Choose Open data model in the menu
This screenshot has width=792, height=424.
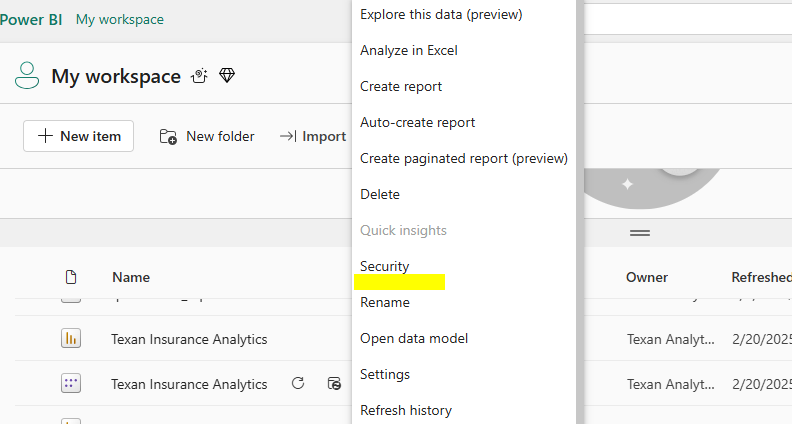pos(414,338)
